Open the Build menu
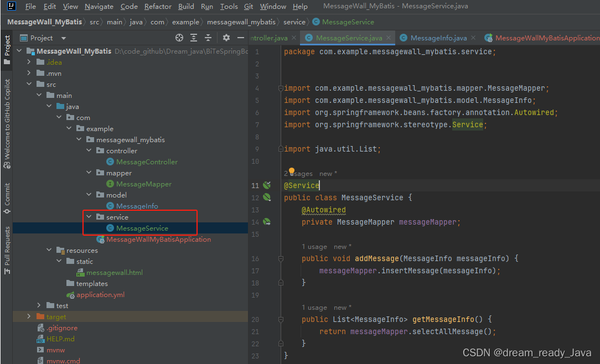This screenshot has height=364, width=600. point(187,7)
